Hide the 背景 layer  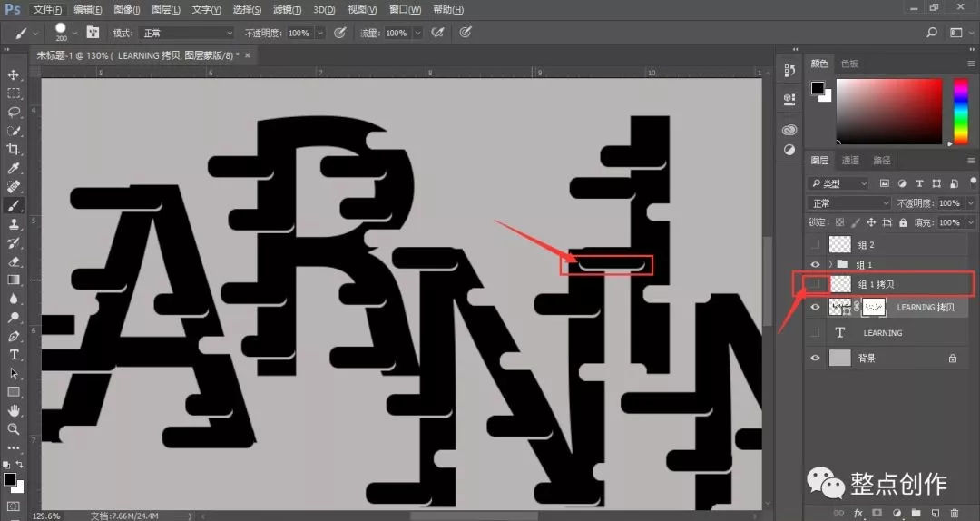click(815, 358)
